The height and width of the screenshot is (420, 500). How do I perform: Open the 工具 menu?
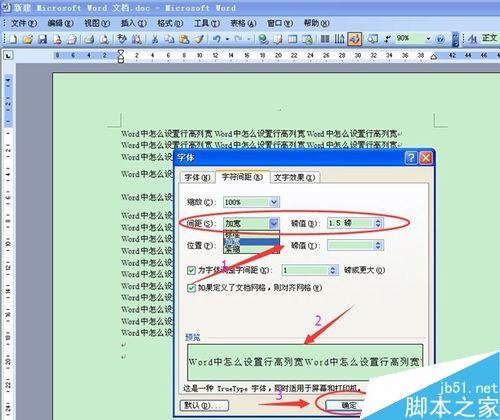[x=207, y=23]
